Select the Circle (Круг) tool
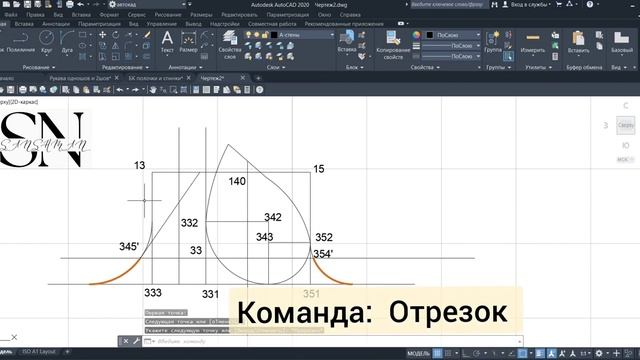Viewport: 640px width, 360px height. coord(46,42)
